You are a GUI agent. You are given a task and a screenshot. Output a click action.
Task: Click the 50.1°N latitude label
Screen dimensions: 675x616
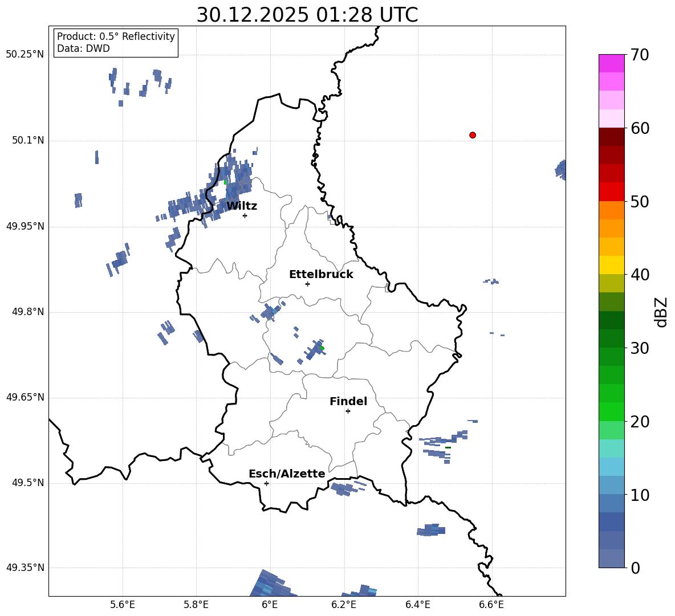(28, 141)
